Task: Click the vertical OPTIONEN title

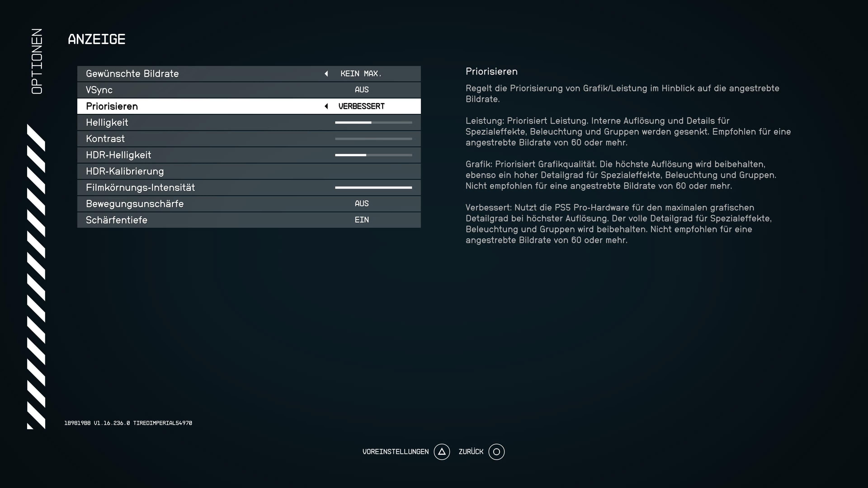Action: click(37, 61)
